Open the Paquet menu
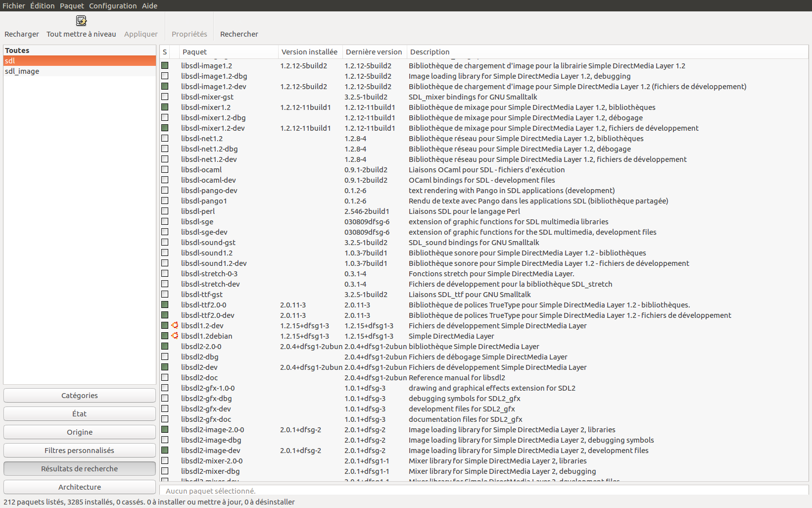The width and height of the screenshot is (812, 508). 72,6
